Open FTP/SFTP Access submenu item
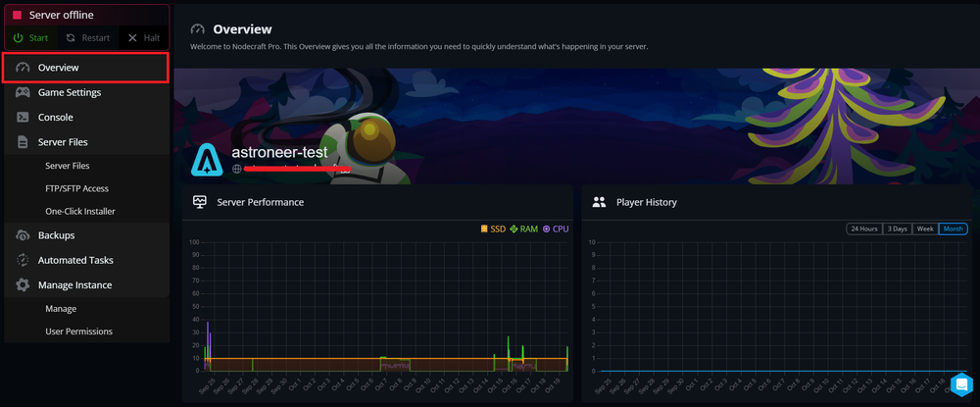 click(76, 188)
